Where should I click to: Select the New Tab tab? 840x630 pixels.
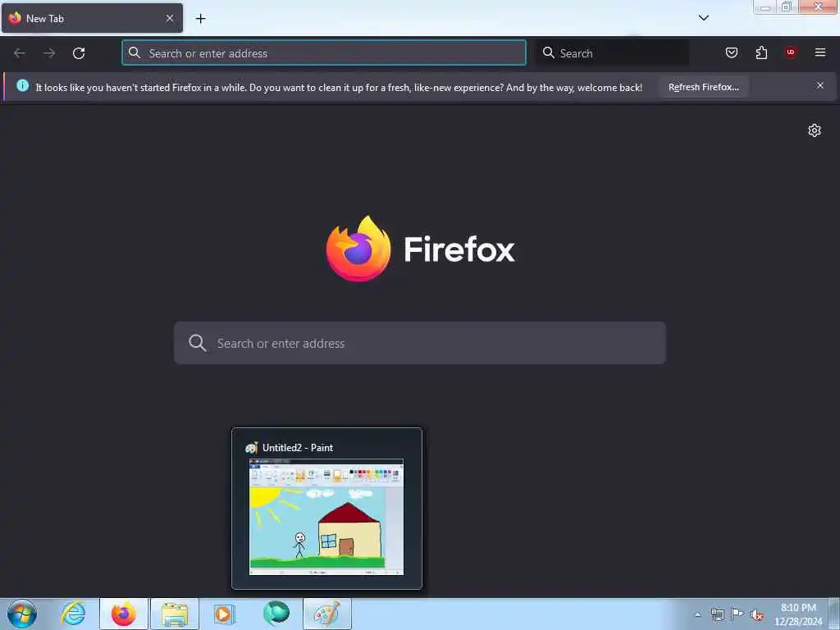point(92,18)
